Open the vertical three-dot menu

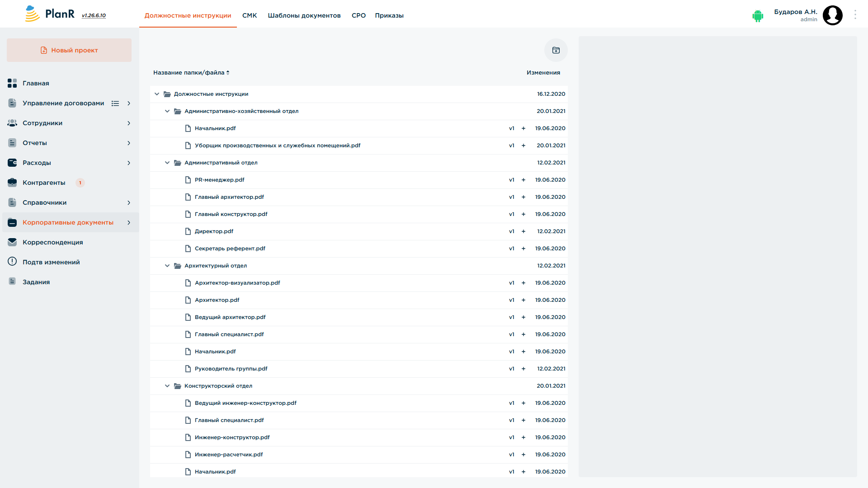pos(855,15)
